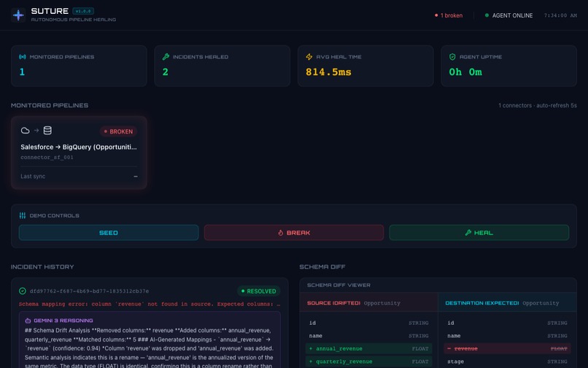Click the SUTURE app title
This screenshot has height=368, width=588.
[x=50, y=11]
